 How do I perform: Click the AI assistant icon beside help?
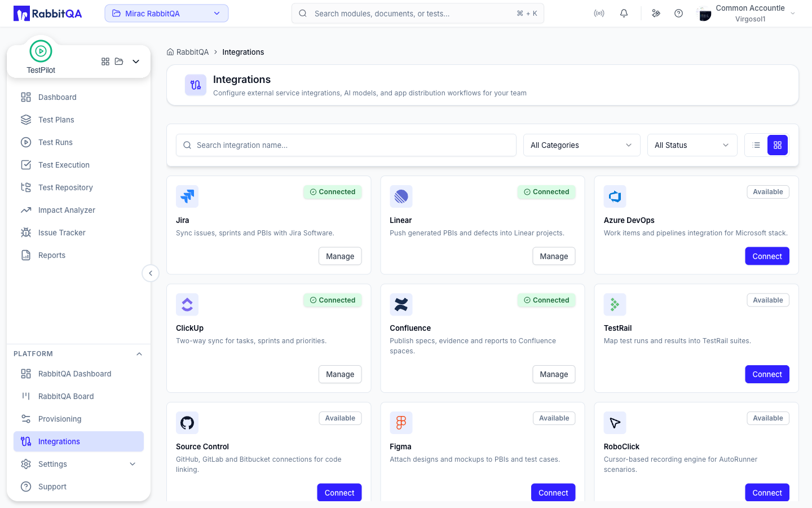[x=656, y=14]
